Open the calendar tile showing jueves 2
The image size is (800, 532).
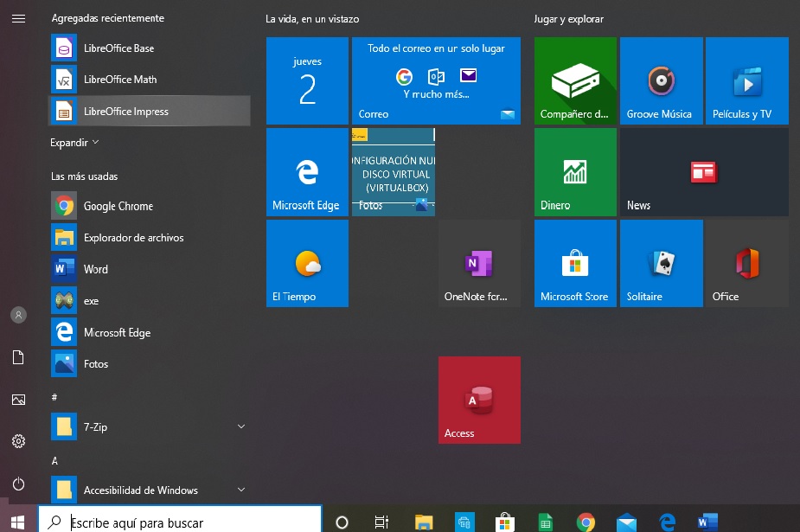point(307,80)
